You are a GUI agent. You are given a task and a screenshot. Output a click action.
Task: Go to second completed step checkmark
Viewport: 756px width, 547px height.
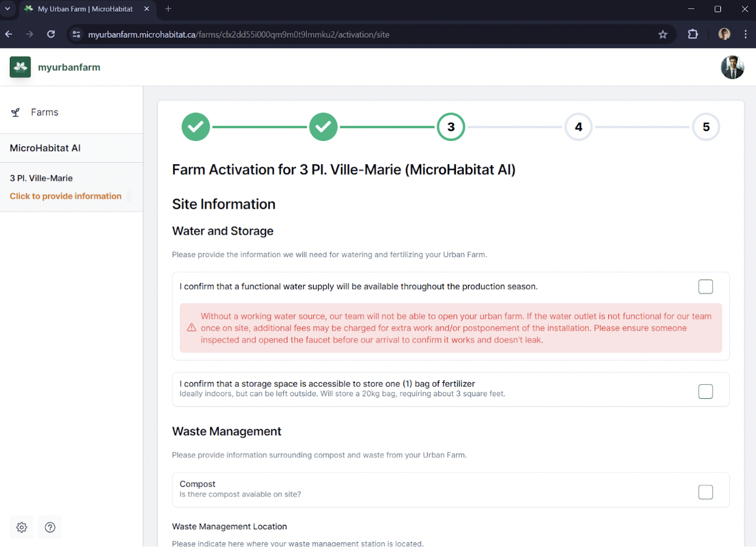click(x=323, y=127)
